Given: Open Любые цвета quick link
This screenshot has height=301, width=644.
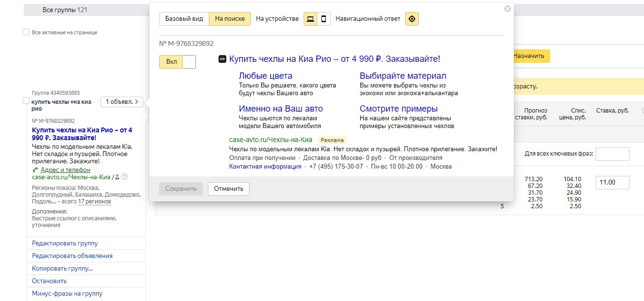Looking at the screenshot, I should pos(265,76).
